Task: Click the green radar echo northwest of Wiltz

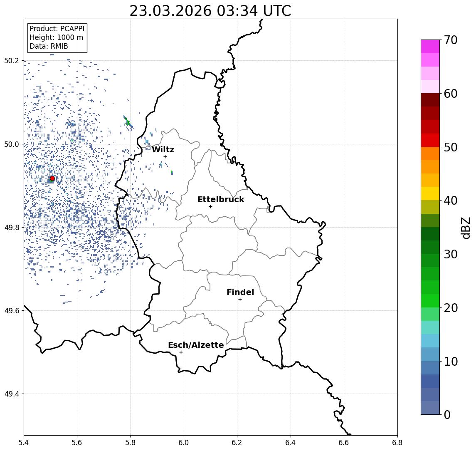Action: [128, 121]
